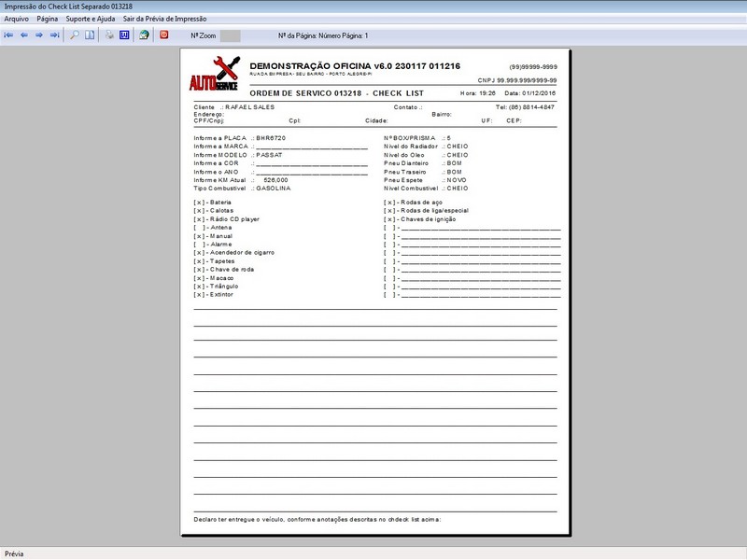Click window title Impressão do Check List
The width and height of the screenshot is (747, 560).
point(68,7)
